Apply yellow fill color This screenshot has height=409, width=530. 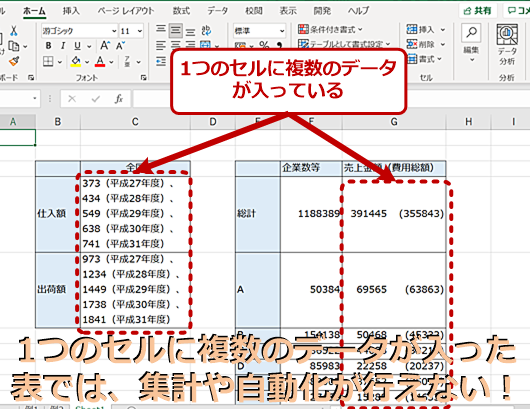coord(76,62)
